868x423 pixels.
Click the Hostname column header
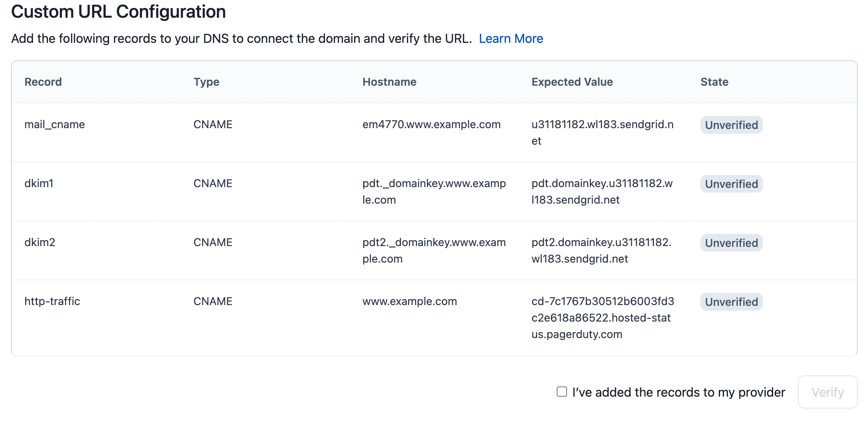click(x=389, y=82)
